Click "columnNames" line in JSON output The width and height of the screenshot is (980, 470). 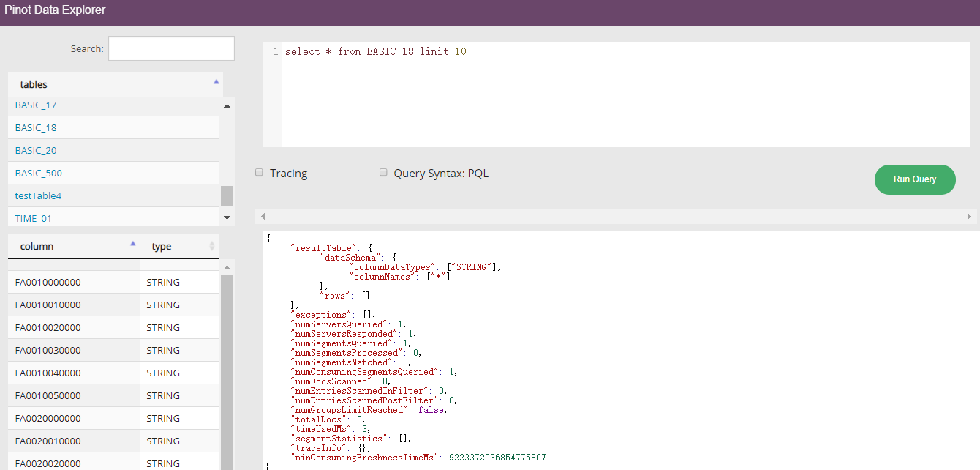tap(400, 277)
